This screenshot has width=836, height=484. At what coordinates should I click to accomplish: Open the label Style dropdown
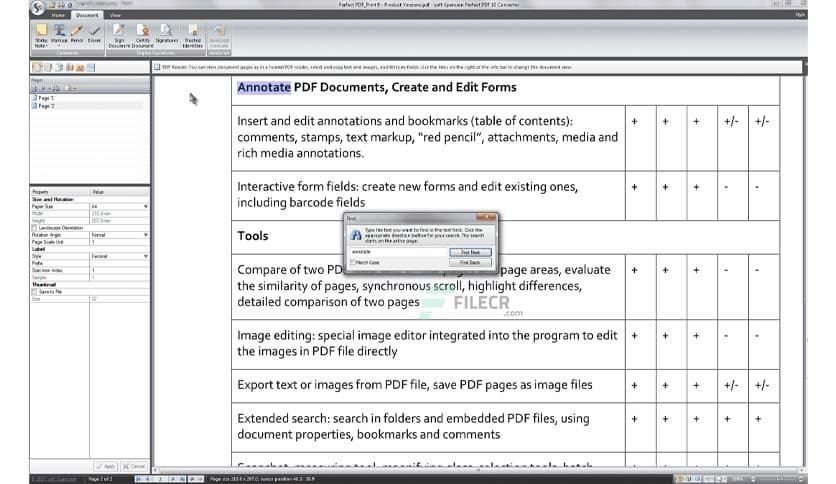146,256
